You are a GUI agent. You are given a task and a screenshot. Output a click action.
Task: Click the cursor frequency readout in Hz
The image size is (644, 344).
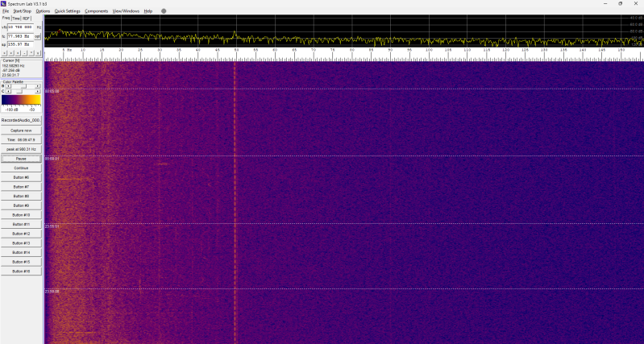click(13, 66)
